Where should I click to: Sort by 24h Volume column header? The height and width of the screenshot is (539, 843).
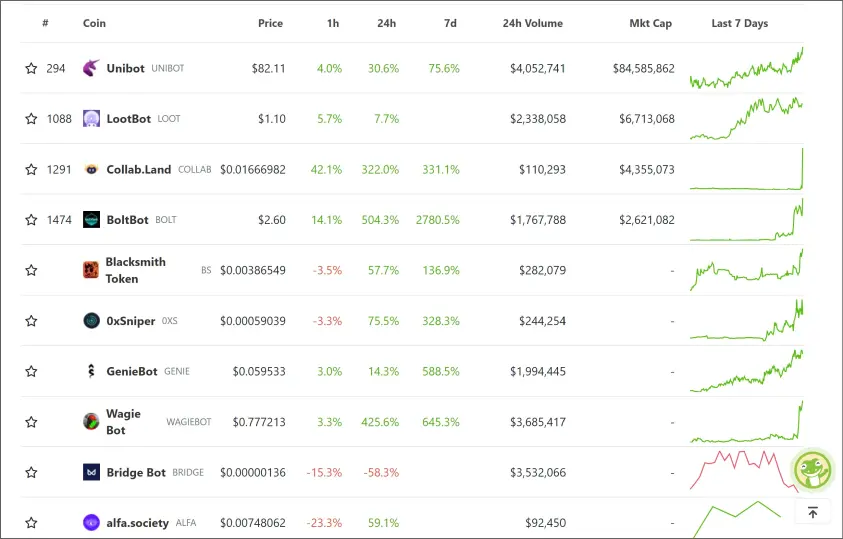click(533, 23)
